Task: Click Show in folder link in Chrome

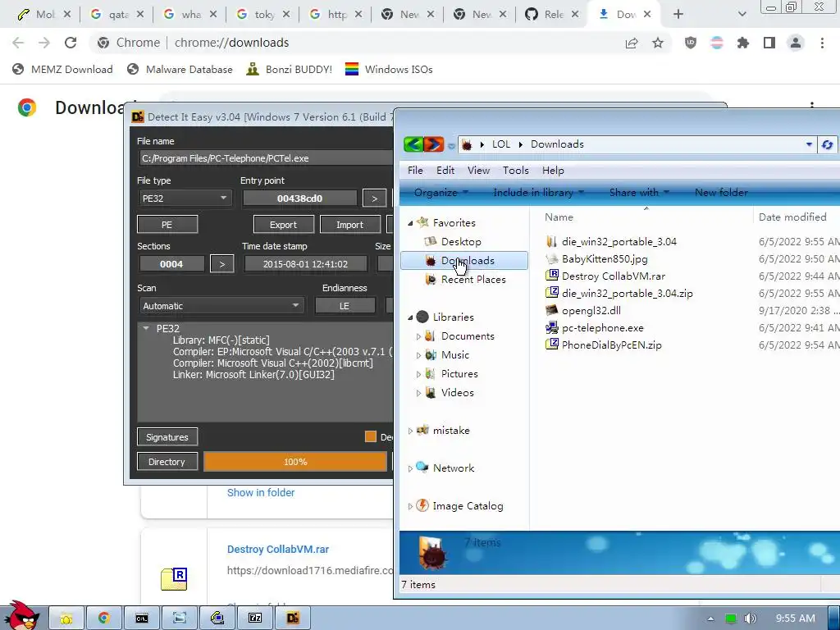Action: 261,492
